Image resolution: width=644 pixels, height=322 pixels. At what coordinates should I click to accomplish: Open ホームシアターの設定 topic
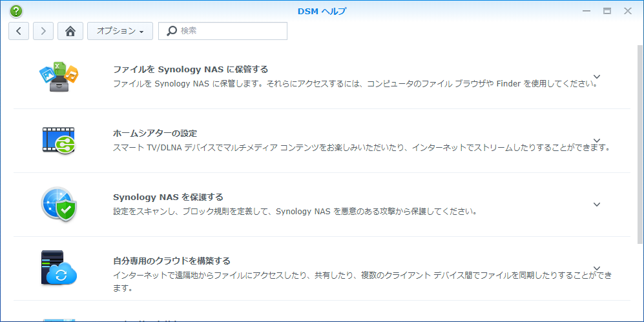[x=155, y=134]
